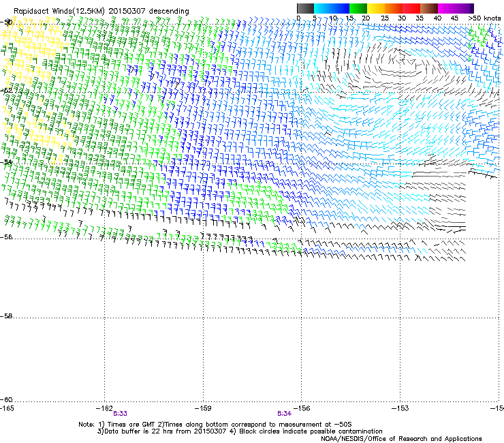The image size is (504, 443).
Task: Click the cyan 5-10 knots legend color
Action: 323,8
